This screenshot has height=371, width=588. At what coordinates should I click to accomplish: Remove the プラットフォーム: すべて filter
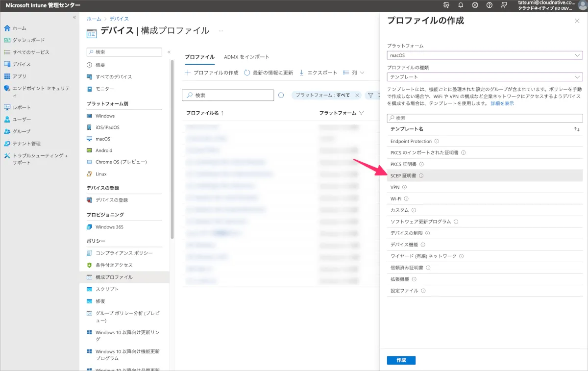[x=357, y=95]
